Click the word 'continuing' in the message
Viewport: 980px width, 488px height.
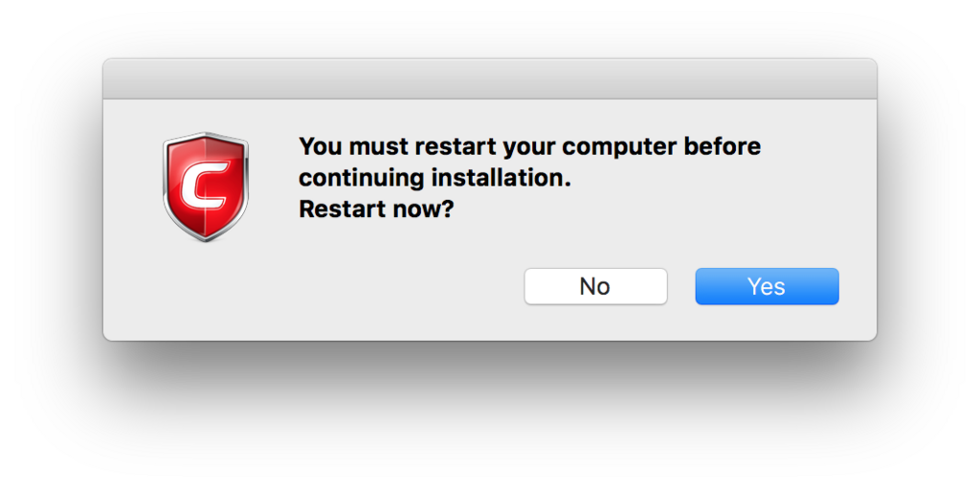(362, 179)
